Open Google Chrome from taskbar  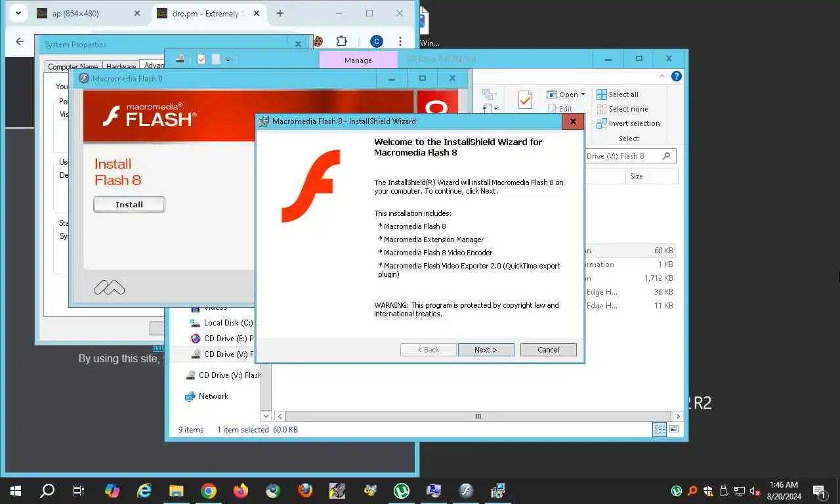(209, 491)
